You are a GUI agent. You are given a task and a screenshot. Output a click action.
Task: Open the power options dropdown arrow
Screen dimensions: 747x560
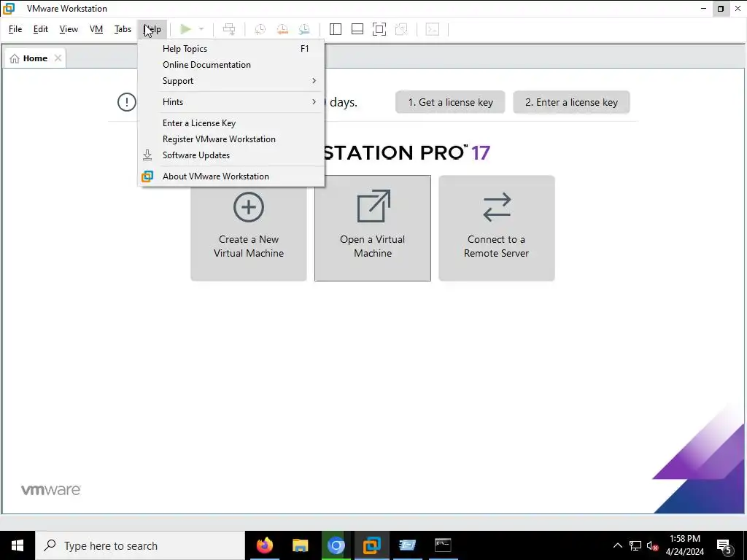(x=201, y=29)
